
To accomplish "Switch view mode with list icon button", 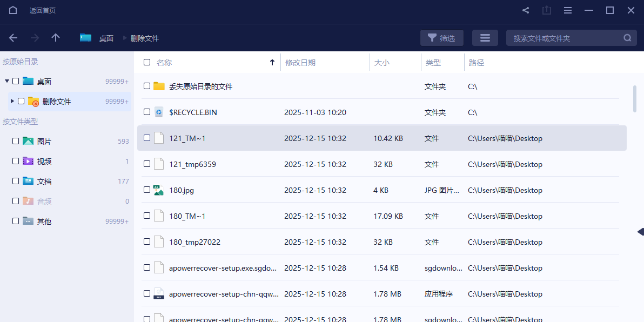I will 485,38.
